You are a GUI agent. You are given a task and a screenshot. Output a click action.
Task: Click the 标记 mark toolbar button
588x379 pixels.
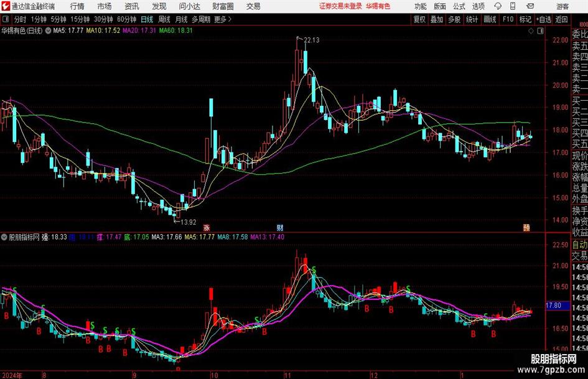click(x=525, y=19)
